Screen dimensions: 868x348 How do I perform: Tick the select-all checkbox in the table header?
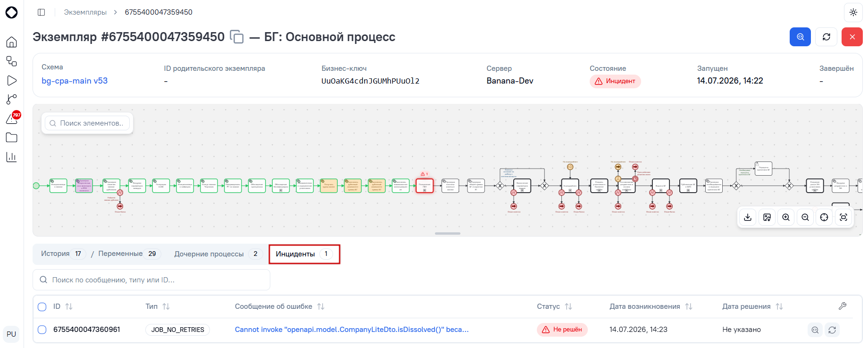[x=42, y=307]
